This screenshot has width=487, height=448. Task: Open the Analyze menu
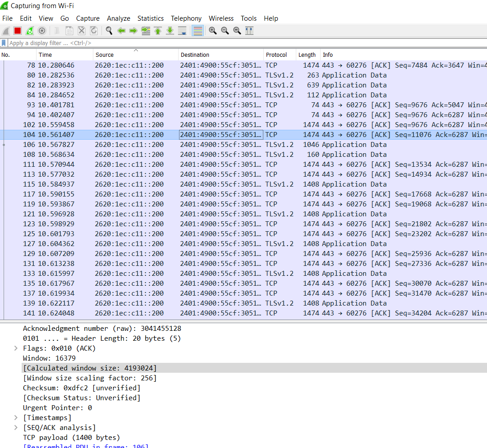click(119, 18)
